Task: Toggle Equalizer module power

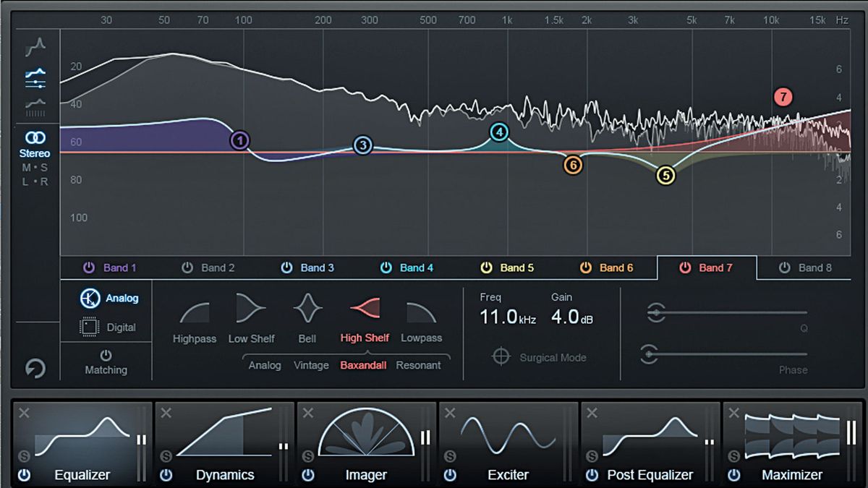Action: [x=25, y=475]
